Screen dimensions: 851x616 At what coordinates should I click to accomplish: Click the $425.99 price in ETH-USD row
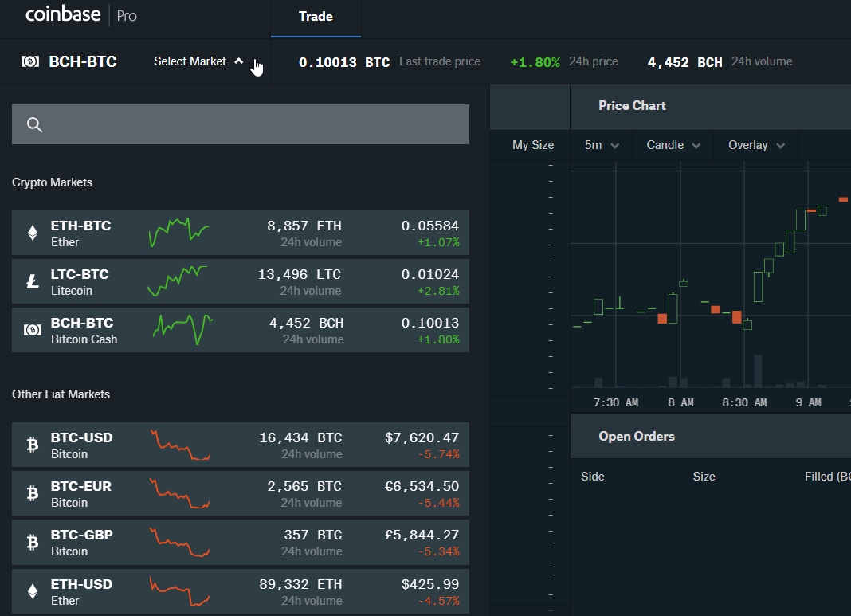(429, 584)
